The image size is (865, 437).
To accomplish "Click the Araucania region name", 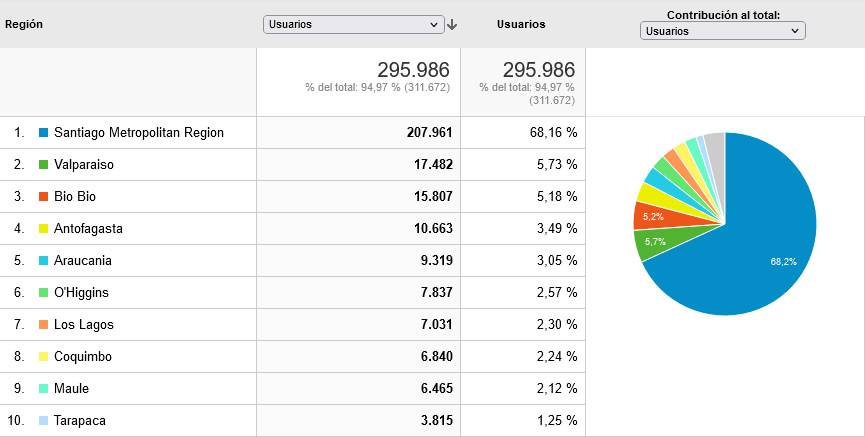I will [x=83, y=260].
